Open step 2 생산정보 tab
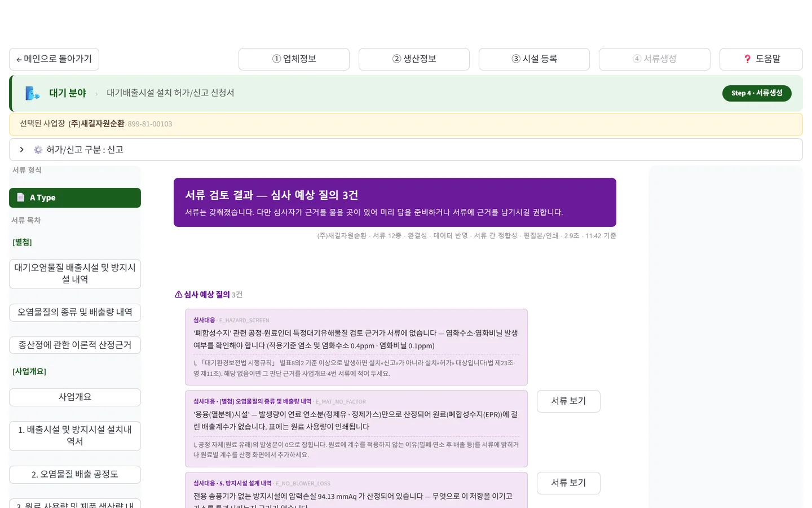 tap(414, 59)
